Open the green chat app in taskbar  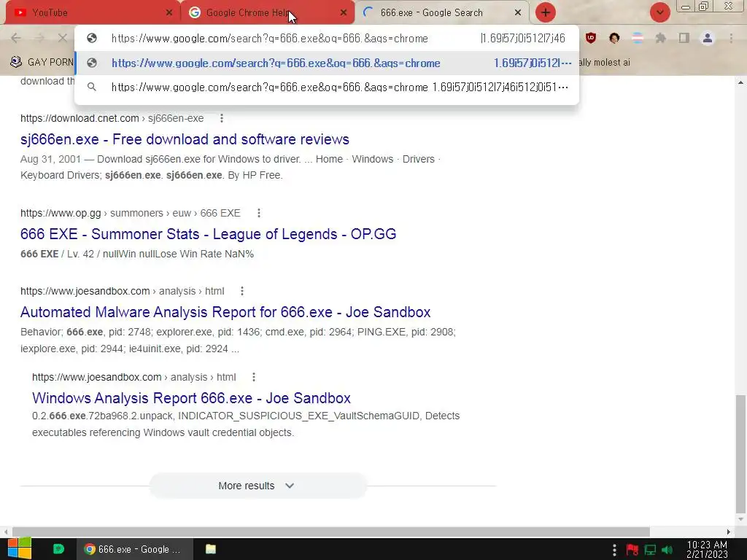coord(58,549)
